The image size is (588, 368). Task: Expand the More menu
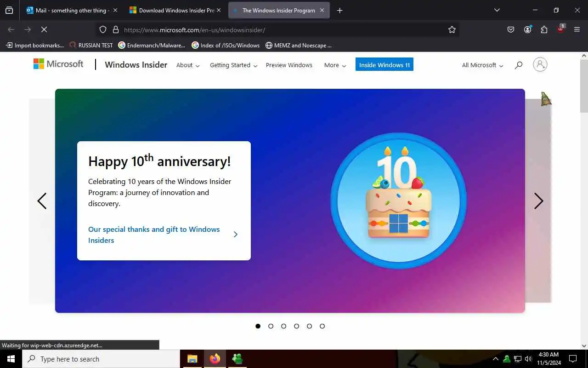(335, 65)
